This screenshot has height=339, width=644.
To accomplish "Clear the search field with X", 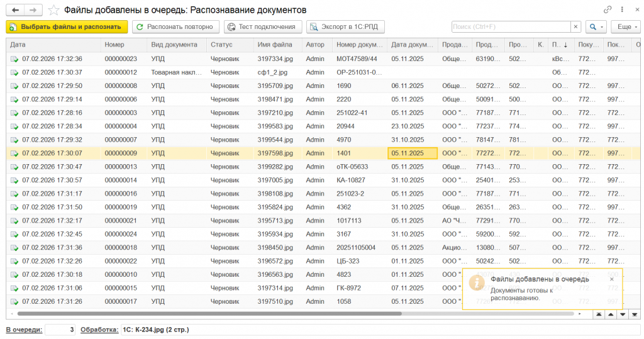I will point(575,27).
